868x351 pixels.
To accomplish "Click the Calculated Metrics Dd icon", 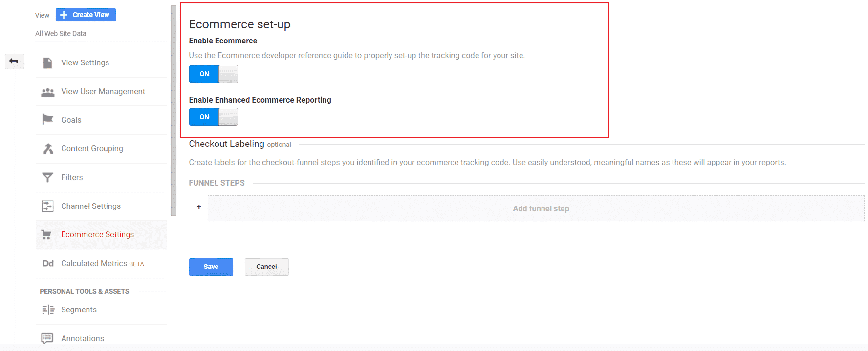I will tap(47, 263).
